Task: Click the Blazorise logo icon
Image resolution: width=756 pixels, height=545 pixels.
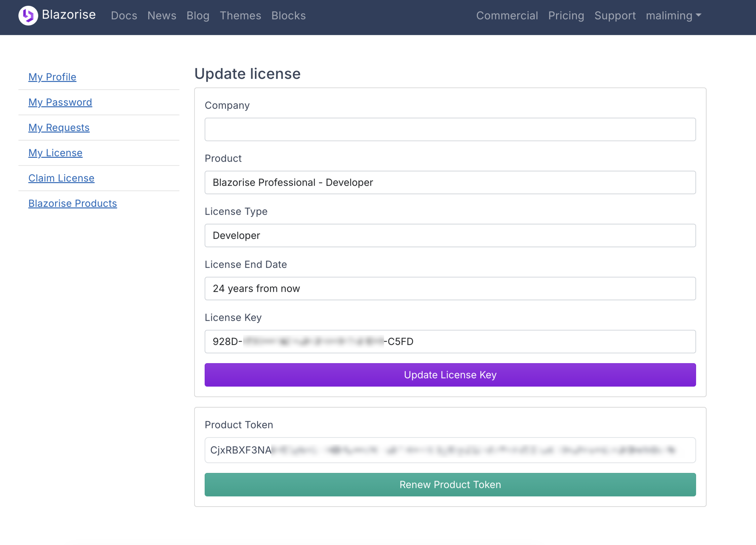Action: (x=28, y=15)
